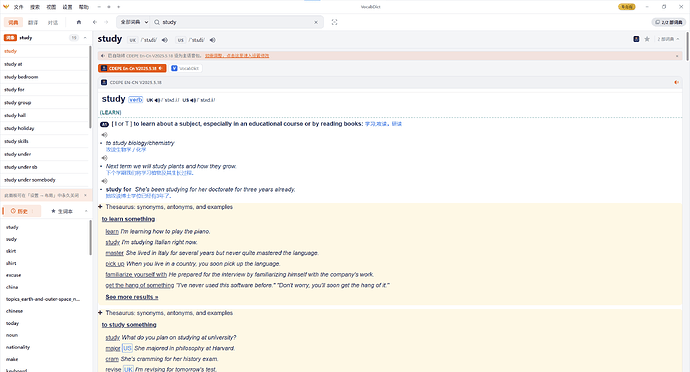Image resolution: width=690 pixels, height=372 pixels.
Task: Open the 'to learn something' link
Action: 128,219
